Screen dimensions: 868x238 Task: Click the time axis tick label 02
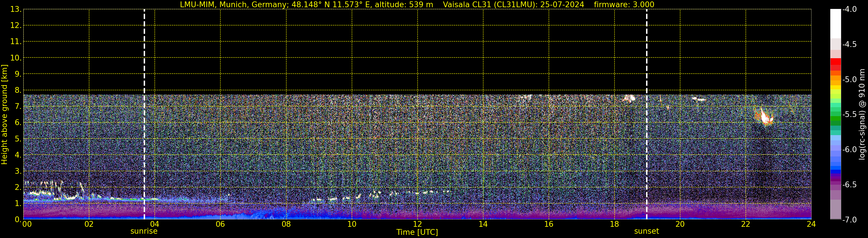[89, 224]
